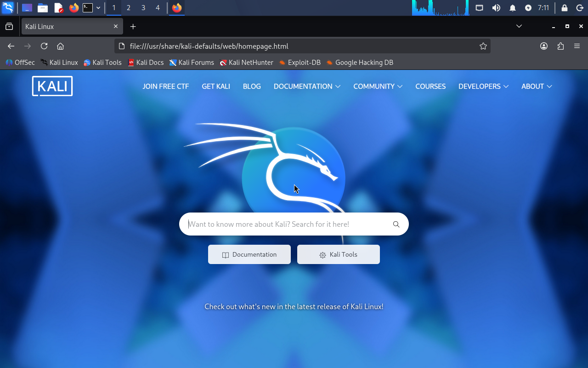The height and width of the screenshot is (368, 588).
Task: Open the Get Kali menu item
Action: coord(215,86)
